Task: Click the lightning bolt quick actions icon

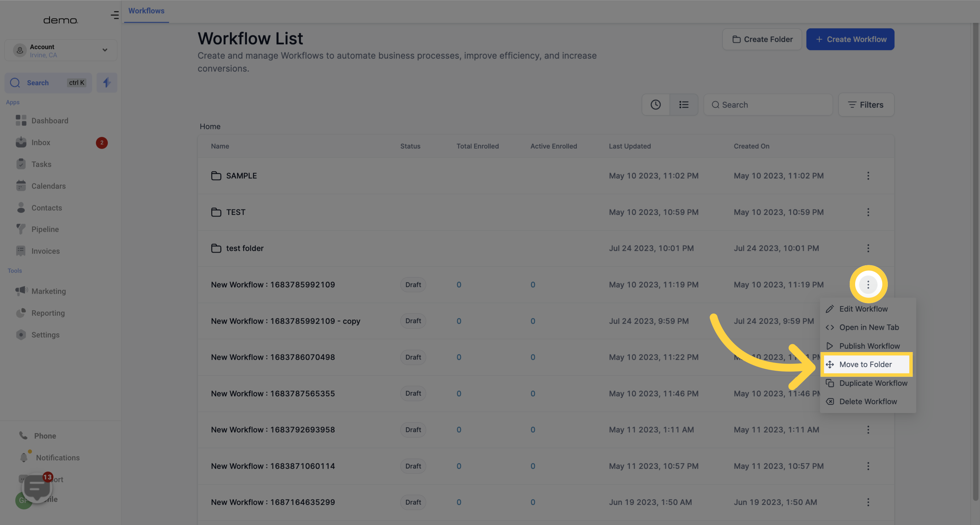Action: click(106, 83)
